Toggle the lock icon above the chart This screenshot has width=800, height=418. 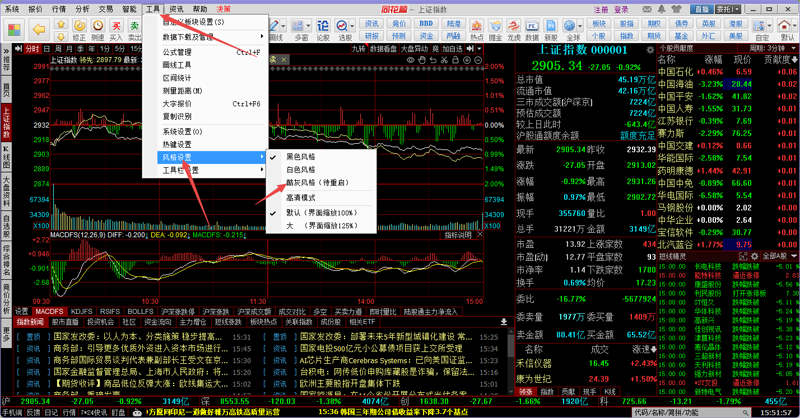455,60
